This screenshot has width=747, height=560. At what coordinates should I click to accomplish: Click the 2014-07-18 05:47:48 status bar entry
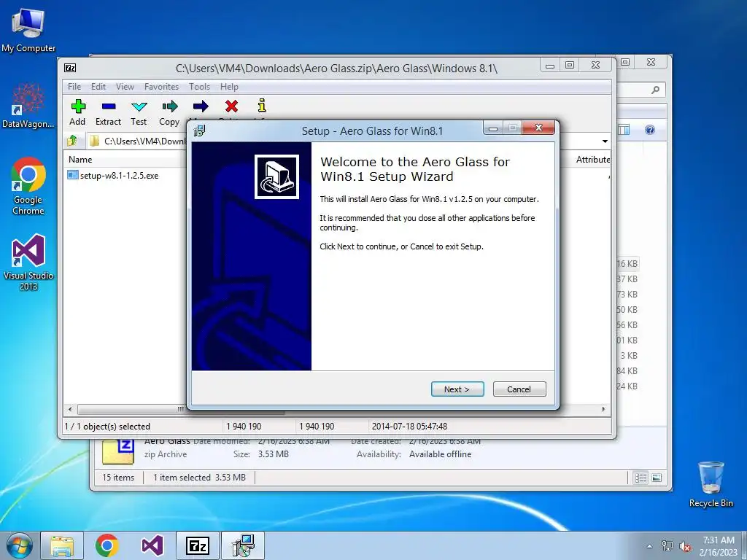pos(409,426)
